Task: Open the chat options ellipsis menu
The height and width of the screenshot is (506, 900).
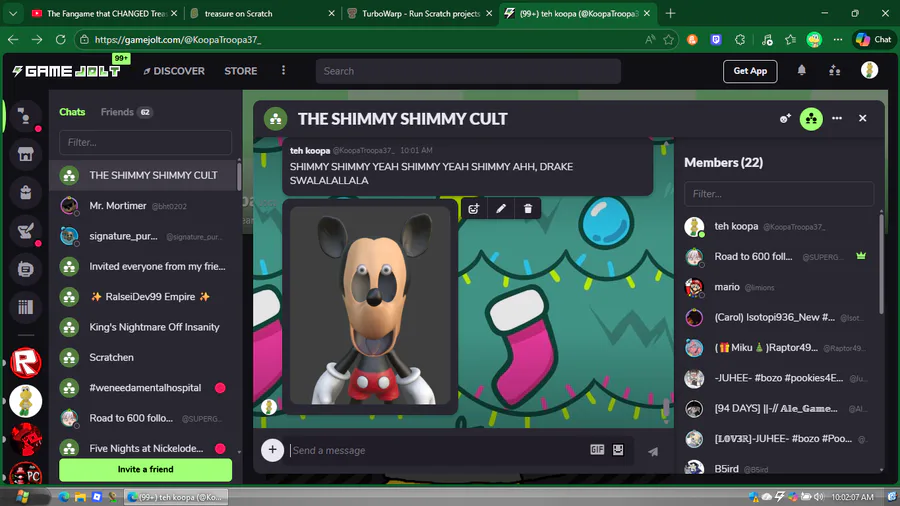Action: click(837, 118)
